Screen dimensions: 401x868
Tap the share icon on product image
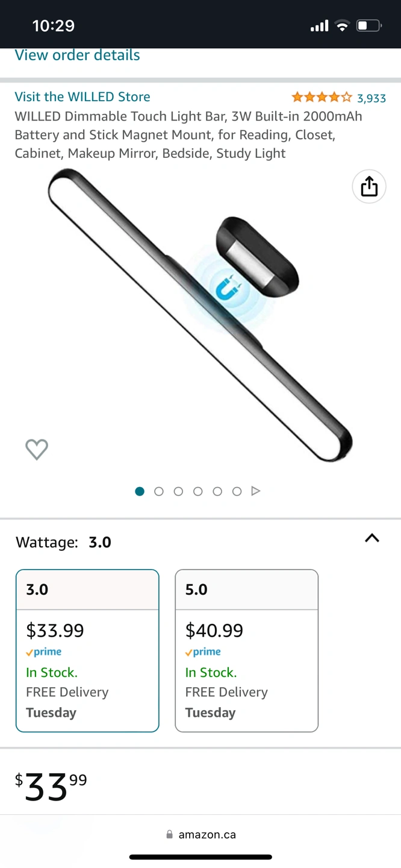pos(369,187)
